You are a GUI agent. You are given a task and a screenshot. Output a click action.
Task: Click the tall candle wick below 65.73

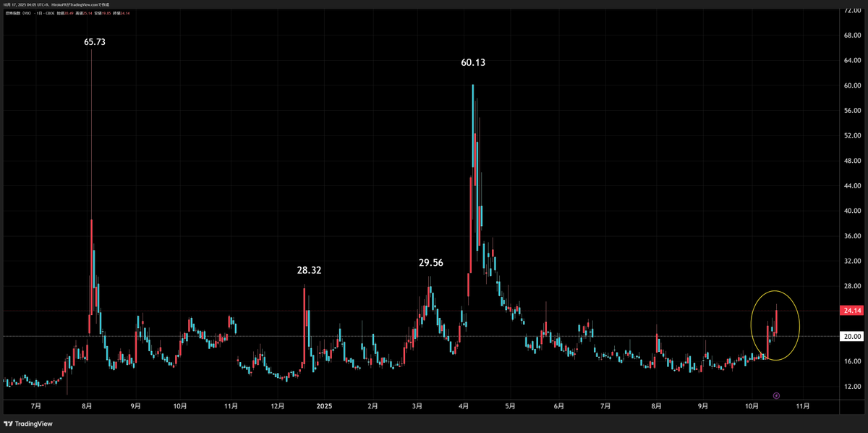pyautogui.click(x=91, y=134)
